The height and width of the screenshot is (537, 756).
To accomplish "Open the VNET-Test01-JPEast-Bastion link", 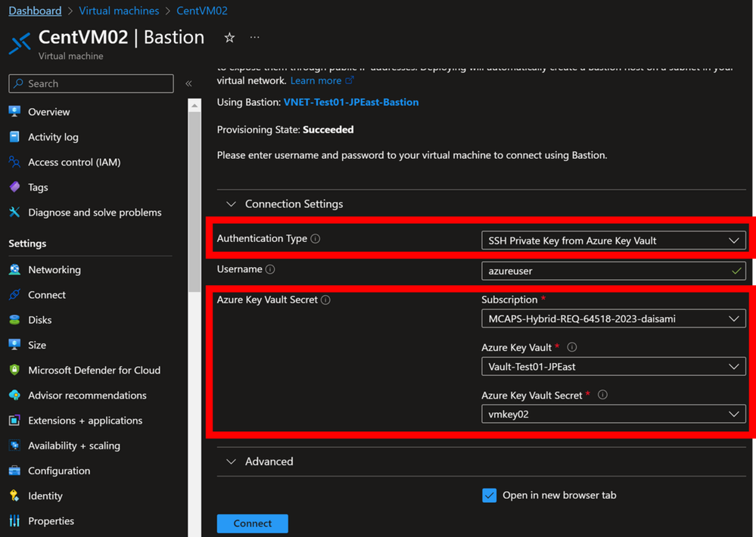I will (351, 101).
